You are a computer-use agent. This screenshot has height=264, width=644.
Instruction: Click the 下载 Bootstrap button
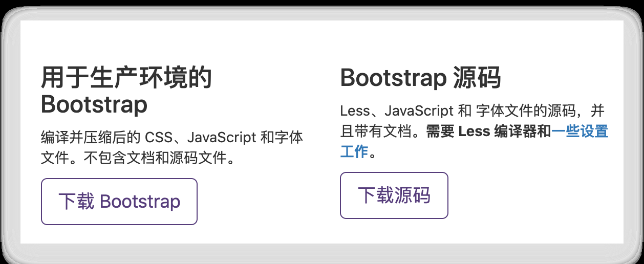click(119, 202)
